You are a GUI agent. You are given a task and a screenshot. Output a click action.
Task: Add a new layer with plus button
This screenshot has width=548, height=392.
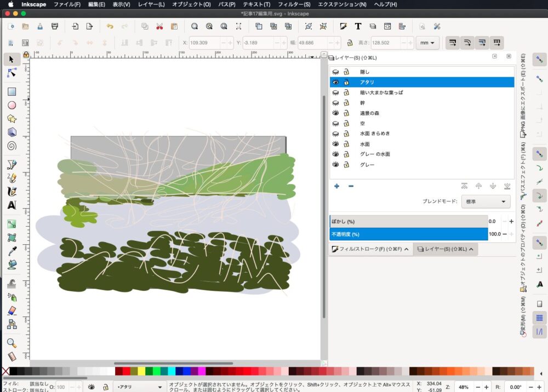pos(336,186)
